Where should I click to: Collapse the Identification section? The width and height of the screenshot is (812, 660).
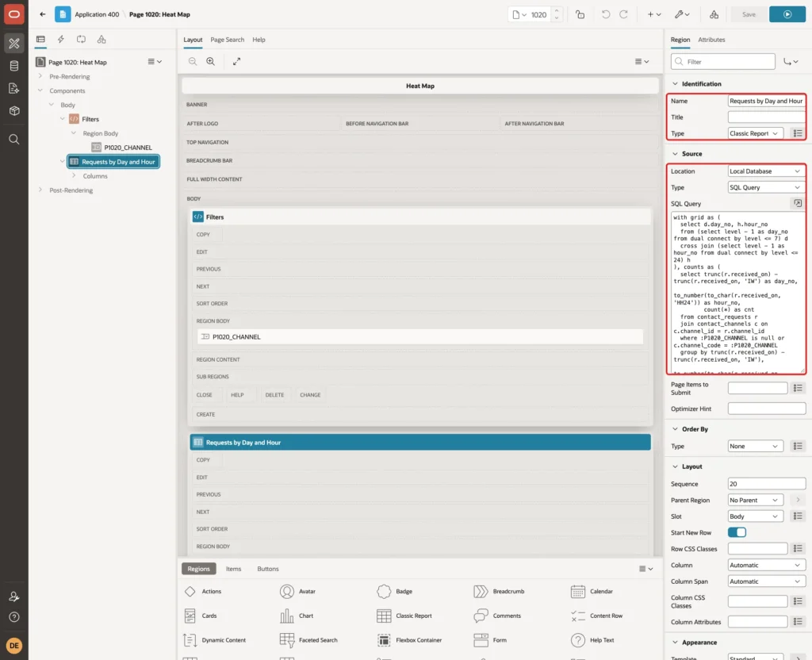click(675, 84)
